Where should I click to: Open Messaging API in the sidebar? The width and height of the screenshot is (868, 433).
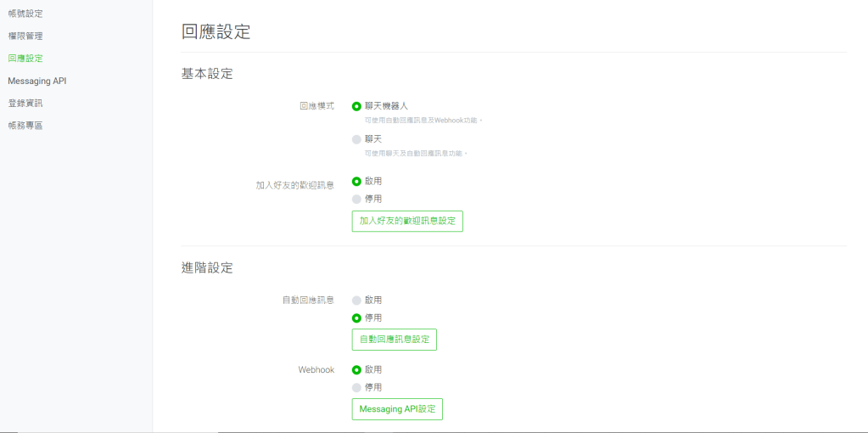tap(36, 81)
